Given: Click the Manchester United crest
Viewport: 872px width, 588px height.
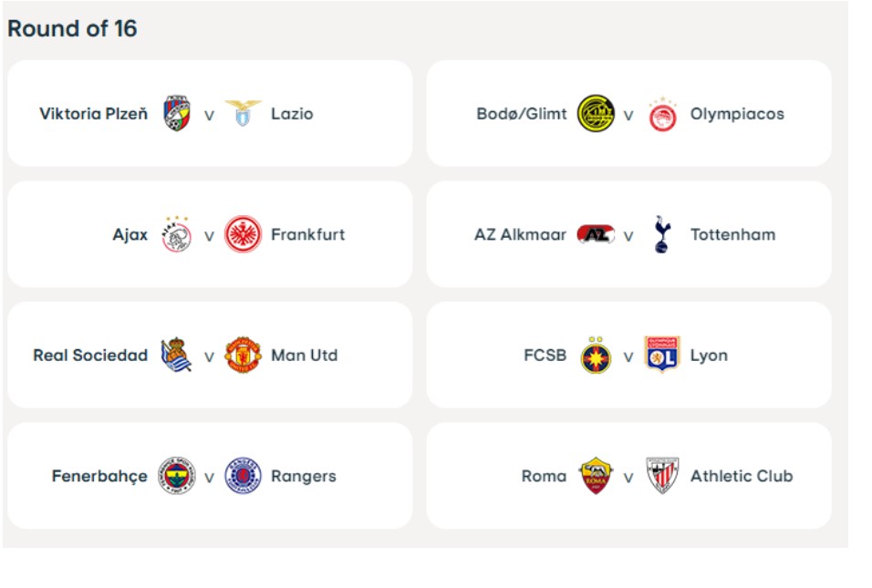Looking at the screenshot, I should 243,355.
